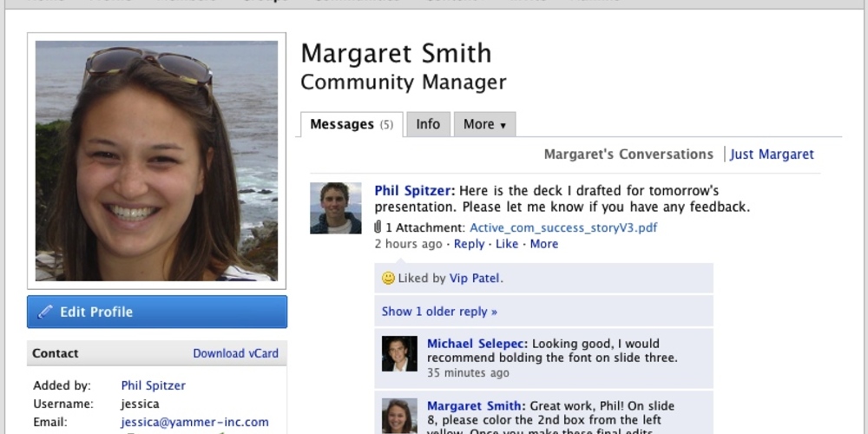868x434 pixels.
Task: Select the Just Margaret filter
Action: tap(772, 155)
